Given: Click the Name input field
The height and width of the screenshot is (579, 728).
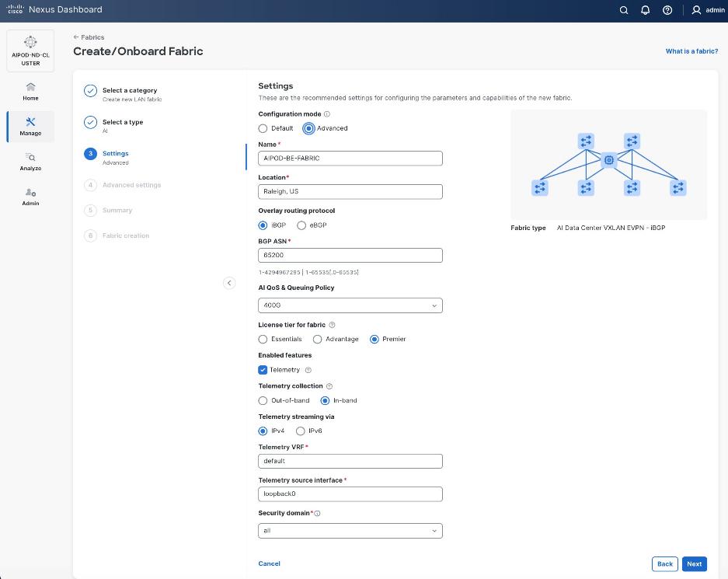Looking at the screenshot, I should [350, 158].
